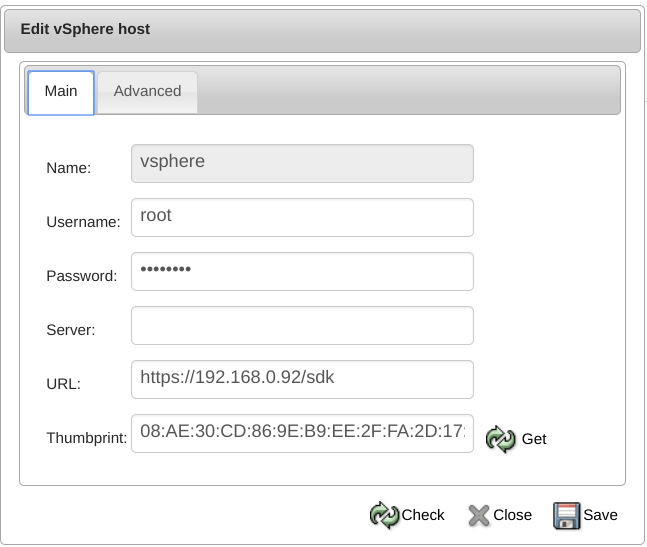Focus the Username field containing root
Image resolution: width=647 pixels, height=547 pixels.
pyautogui.click(x=302, y=217)
